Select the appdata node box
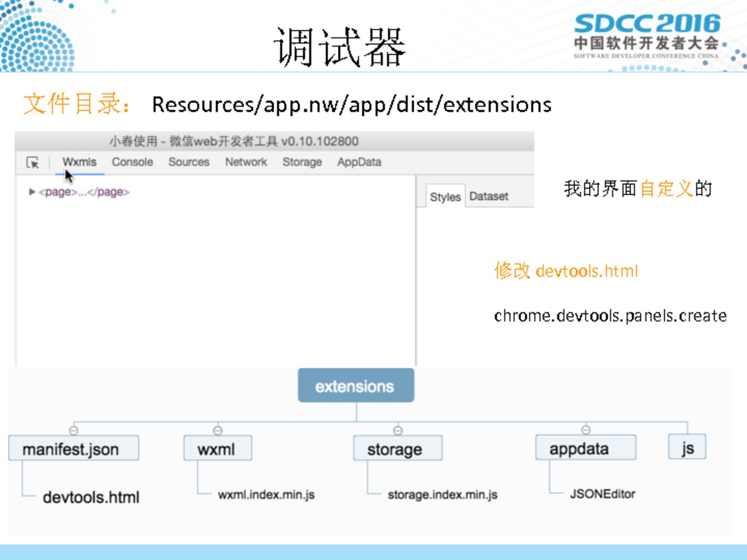The width and height of the screenshot is (747, 560). (586, 449)
